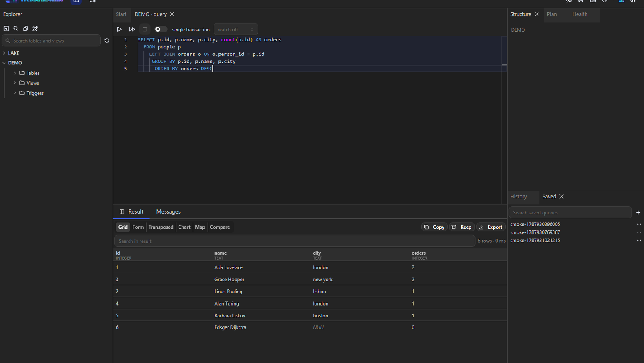Sort by the orders column header

458,255
